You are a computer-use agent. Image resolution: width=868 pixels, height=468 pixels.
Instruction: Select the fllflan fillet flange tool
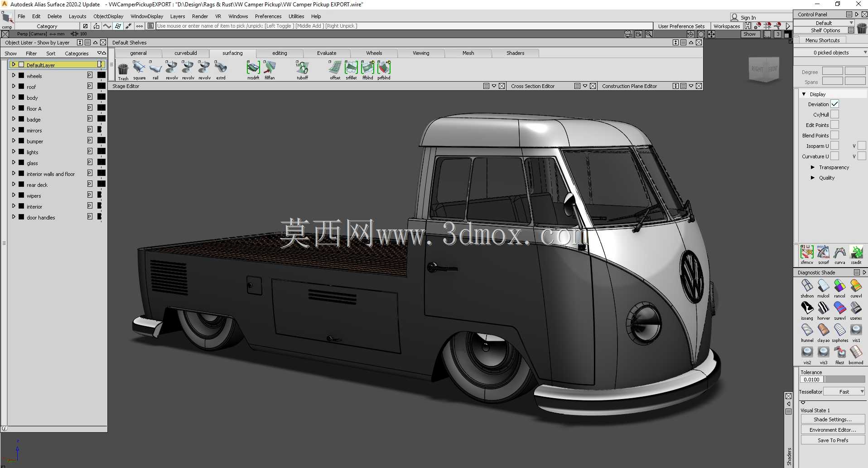click(x=270, y=70)
